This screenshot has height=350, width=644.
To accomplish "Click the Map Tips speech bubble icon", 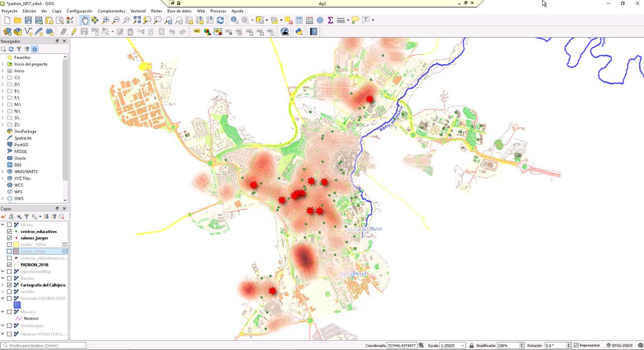I will [x=355, y=20].
